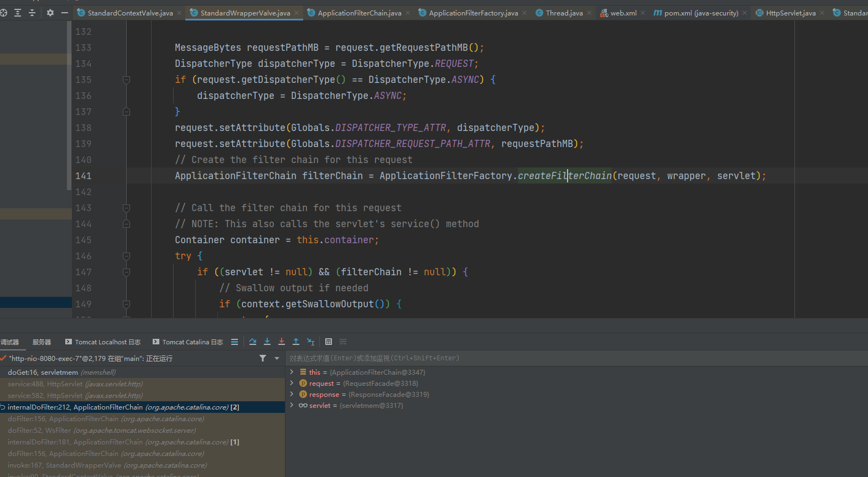
Task: Click DISPATCHER_TYPE_ATTR constant on line 138
Action: (x=391, y=128)
